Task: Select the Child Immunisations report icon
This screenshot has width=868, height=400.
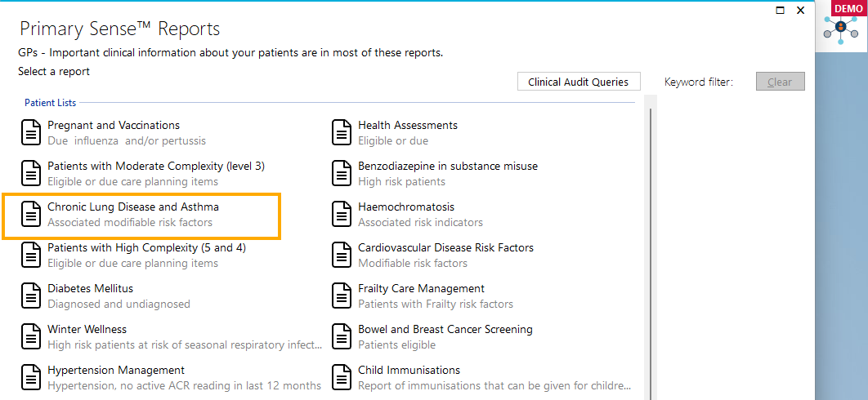Action: point(342,377)
